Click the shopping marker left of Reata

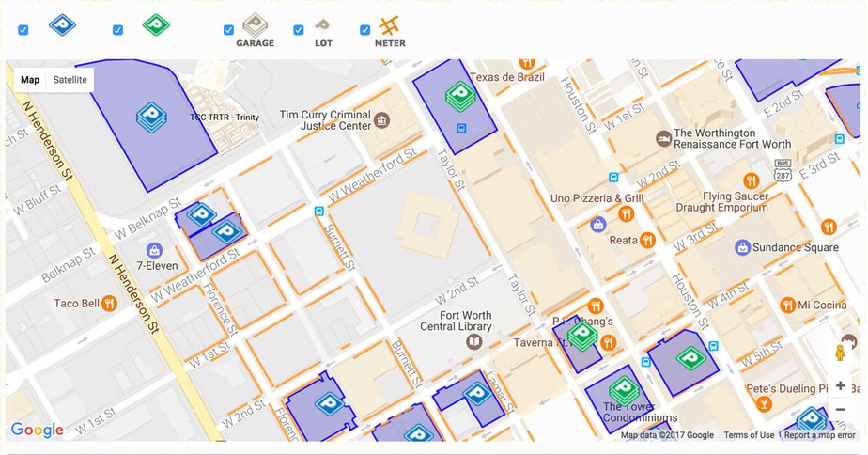coord(597,225)
